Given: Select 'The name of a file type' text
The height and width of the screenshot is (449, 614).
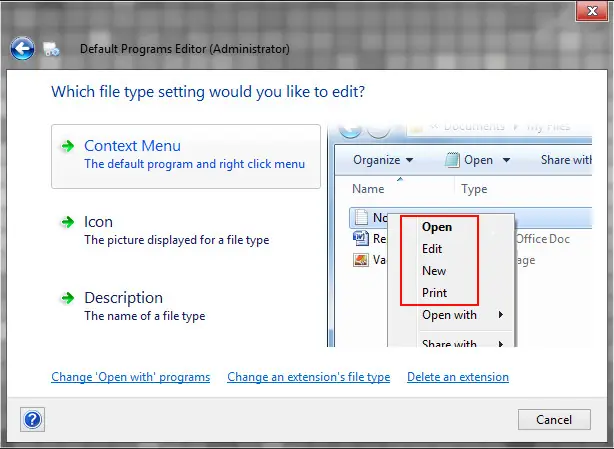Looking at the screenshot, I should (145, 316).
